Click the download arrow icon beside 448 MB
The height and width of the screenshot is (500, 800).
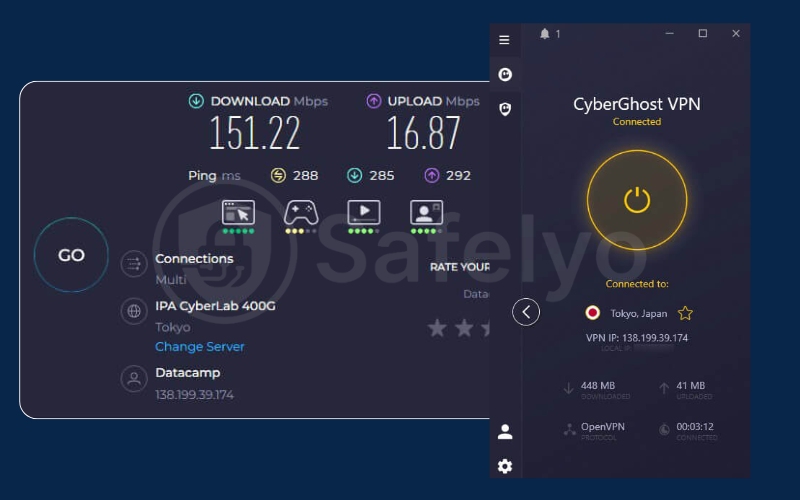(568, 389)
